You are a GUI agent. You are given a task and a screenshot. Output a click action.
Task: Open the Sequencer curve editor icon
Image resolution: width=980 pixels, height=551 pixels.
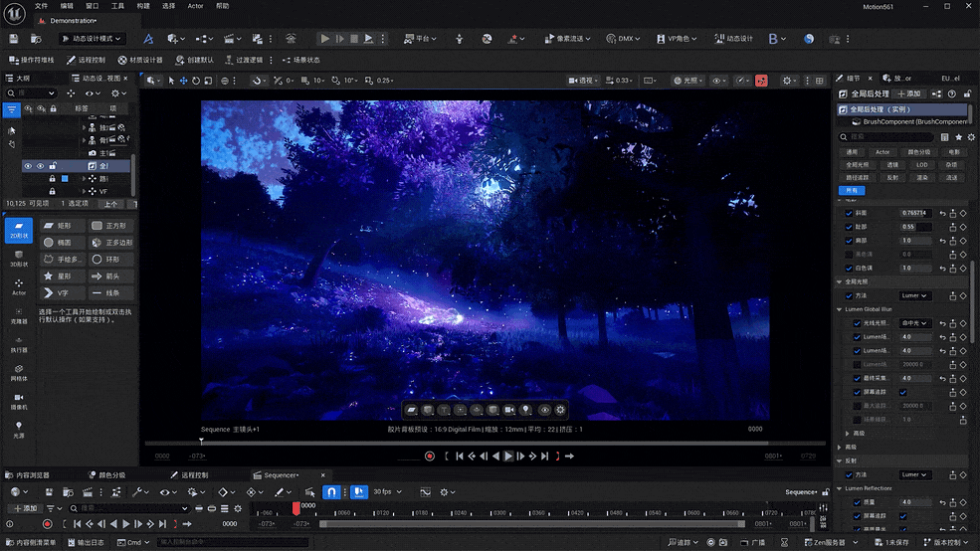425,492
